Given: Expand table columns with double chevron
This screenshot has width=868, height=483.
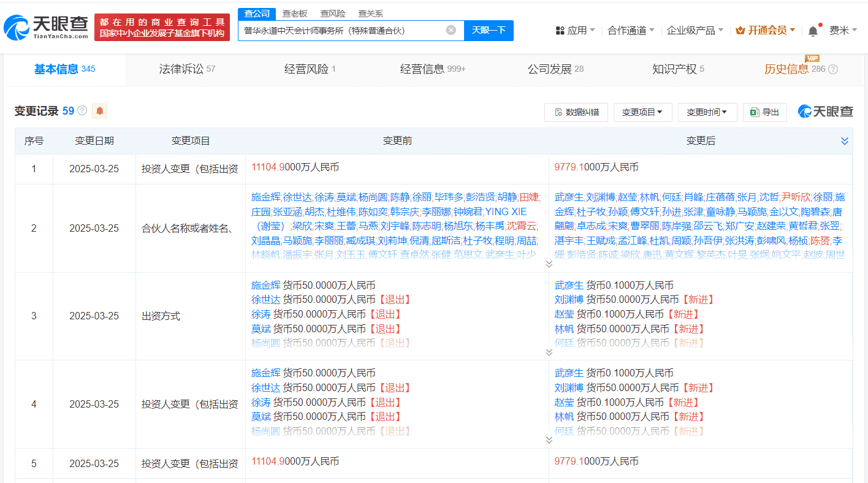Looking at the screenshot, I should 844,141.
